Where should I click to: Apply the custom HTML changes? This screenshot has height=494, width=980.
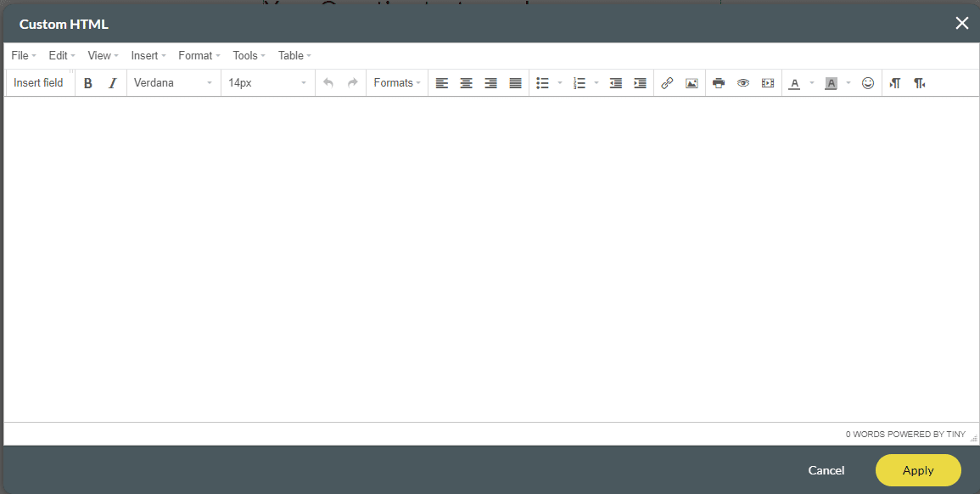coord(918,469)
